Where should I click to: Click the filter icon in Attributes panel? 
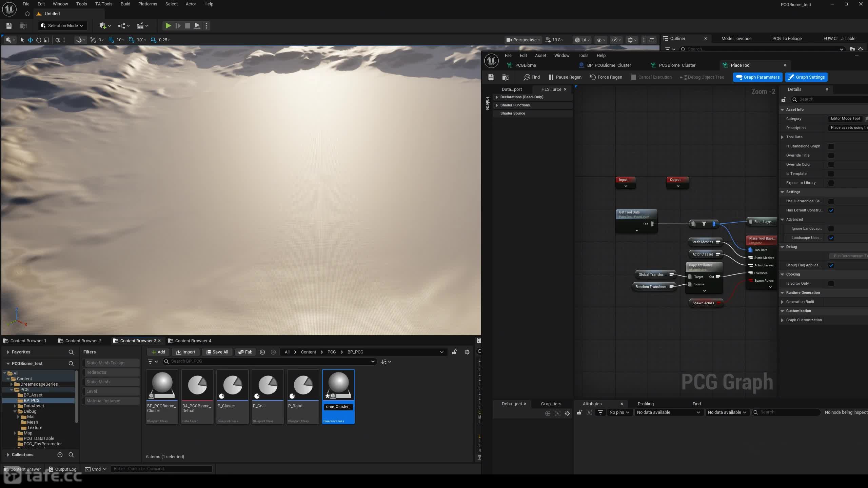[600, 412]
